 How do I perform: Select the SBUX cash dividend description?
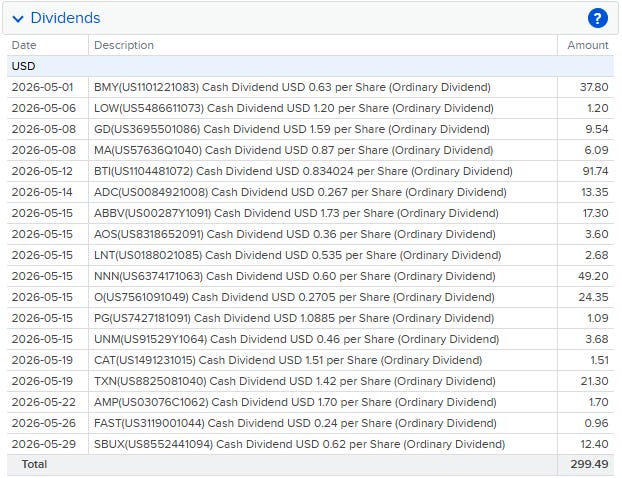(299, 445)
